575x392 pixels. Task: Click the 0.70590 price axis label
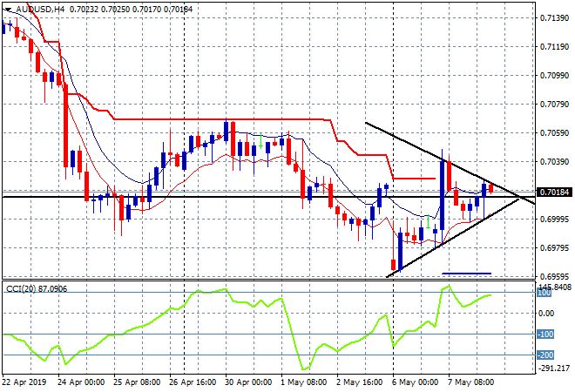click(x=554, y=133)
